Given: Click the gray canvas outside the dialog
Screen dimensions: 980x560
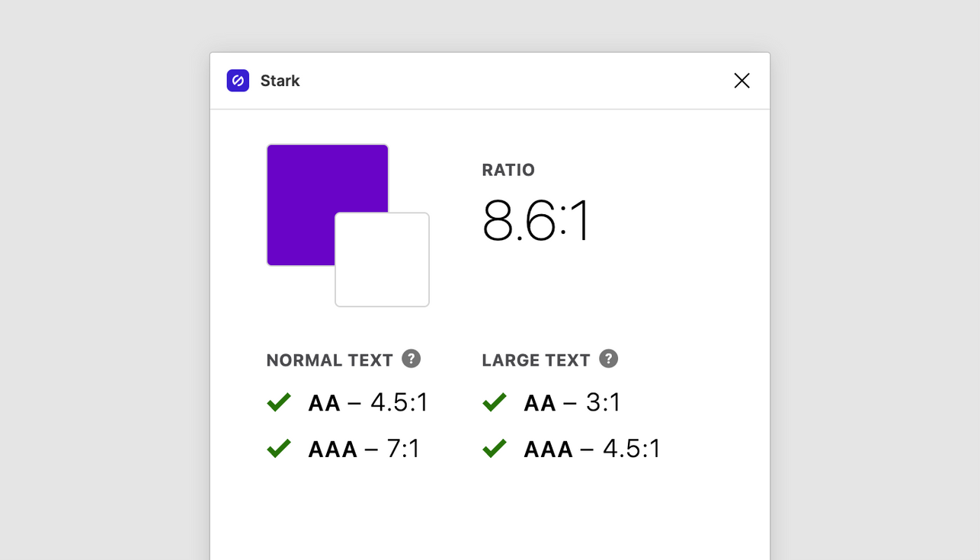Looking at the screenshot, I should (x=99, y=305).
